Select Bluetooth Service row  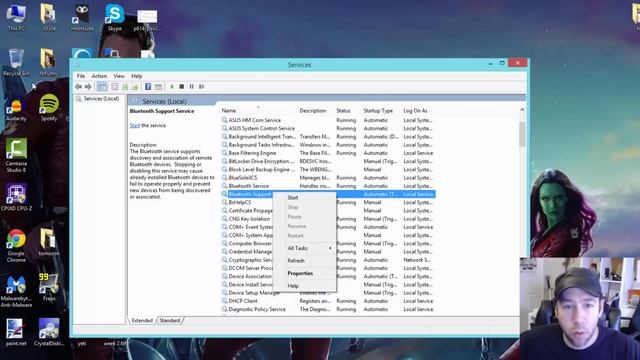click(328, 186)
